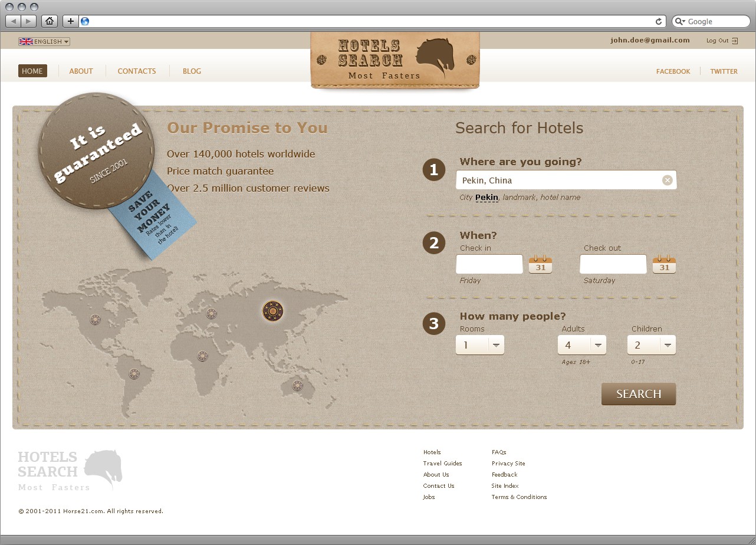
Task: Go back with the browser back arrow
Action: tap(14, 21)
